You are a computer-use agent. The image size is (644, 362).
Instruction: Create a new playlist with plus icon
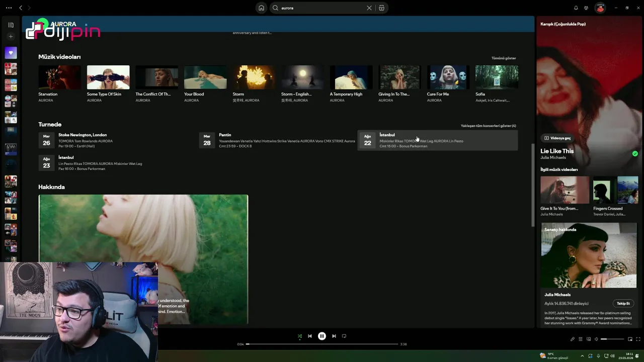point(11,36)
